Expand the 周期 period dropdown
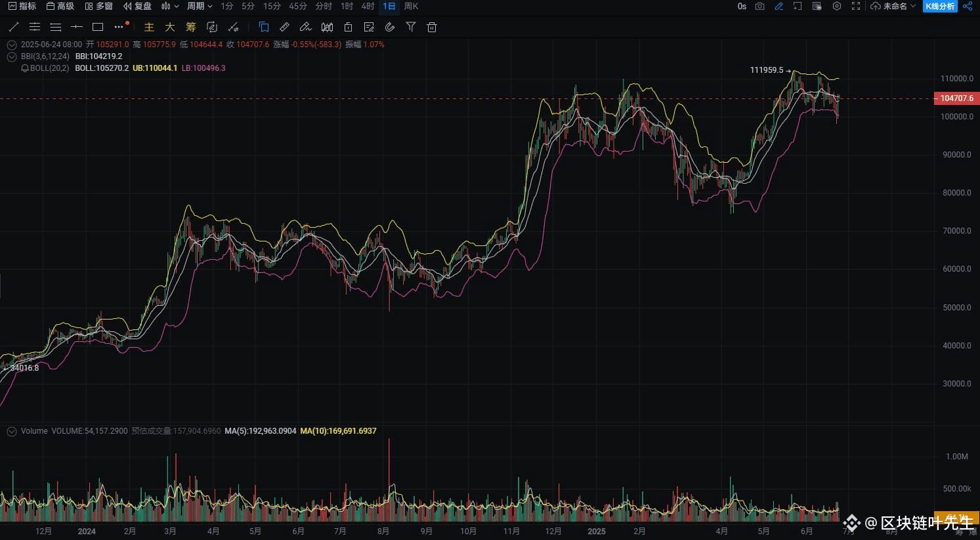This screenshot has width=980, height=540. tap(200, 6)
